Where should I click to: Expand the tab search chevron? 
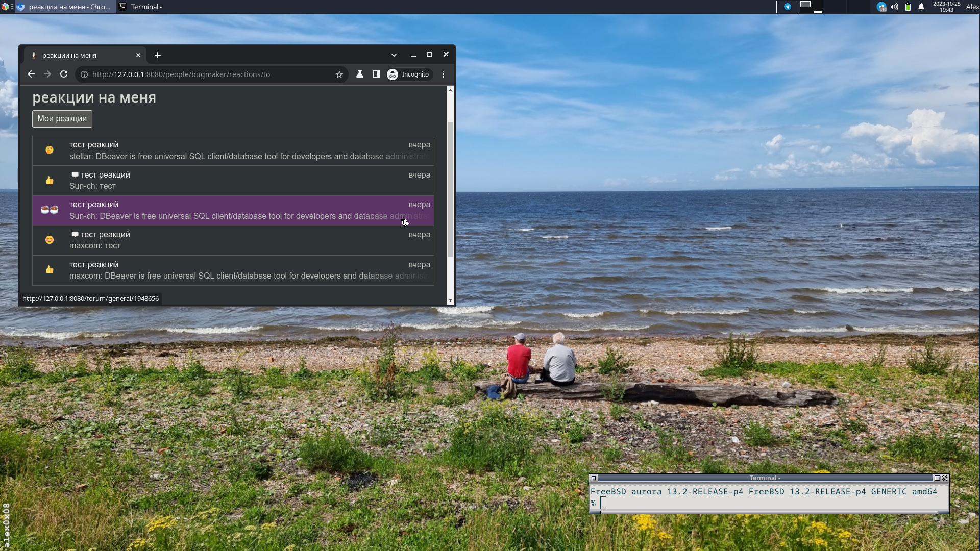394,55
